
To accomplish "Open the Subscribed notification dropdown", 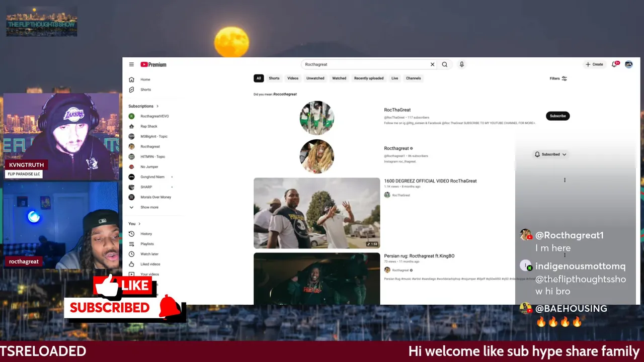I will pos(550,154).
